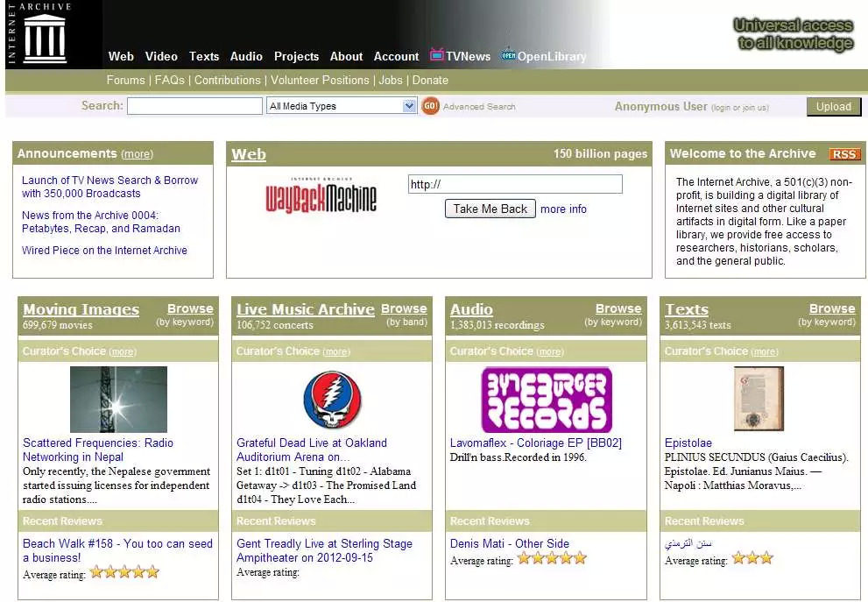Open the RSS feed icon
868x602 pixels.
(844, 154)
